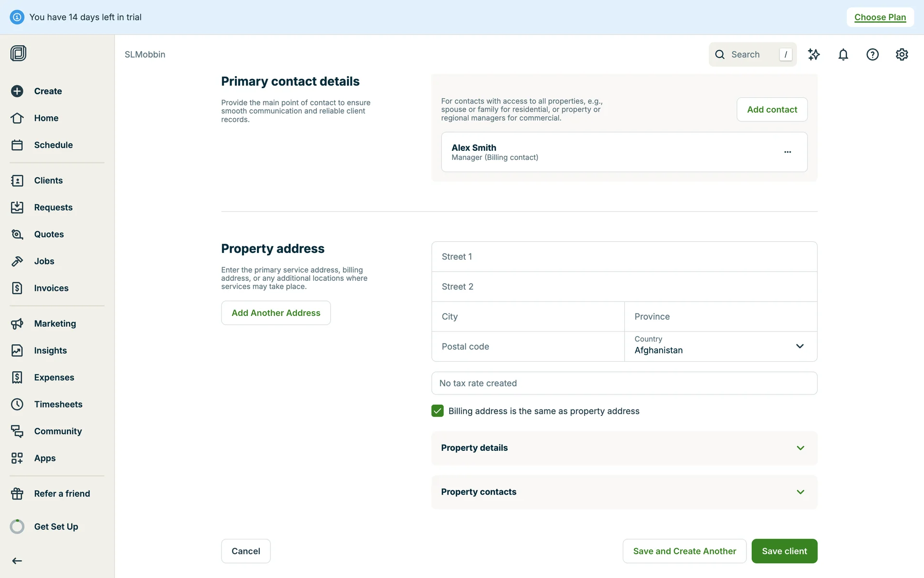The image size is (924, 578).
Task: Open the notifications bell icon
Action: tap(843, 54)
